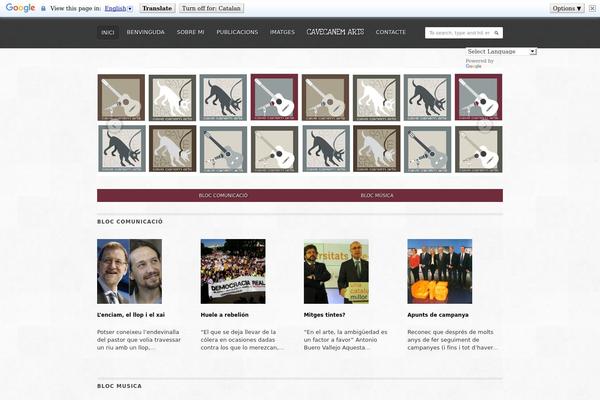Open the Options dropdown

(x=567, y=8)
